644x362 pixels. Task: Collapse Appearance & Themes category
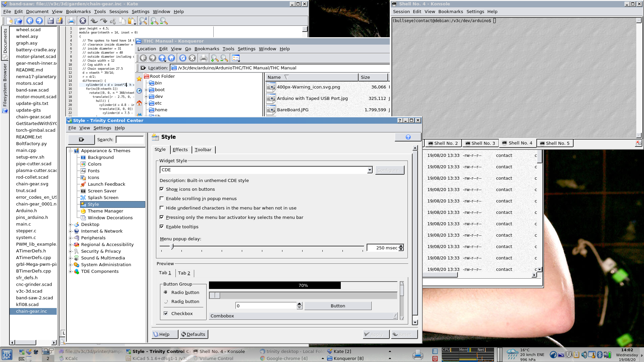(70, 150)
